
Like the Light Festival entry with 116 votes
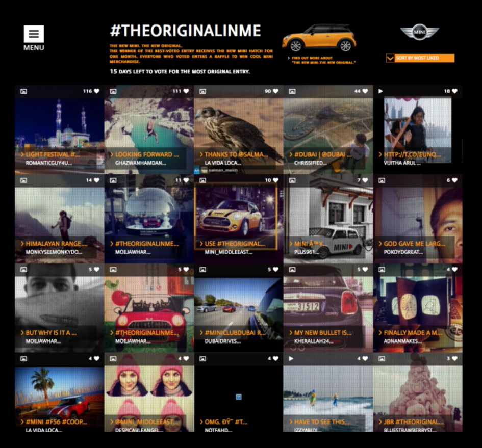click(x=96, y=91)
